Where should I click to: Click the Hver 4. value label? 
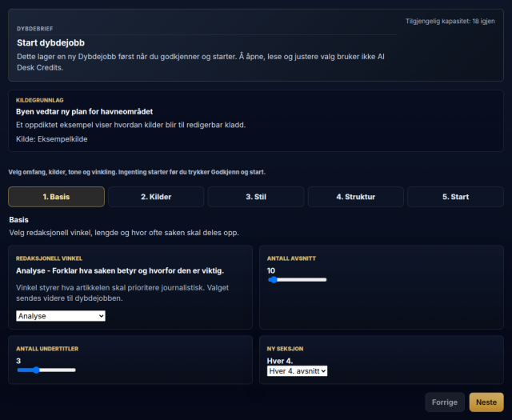pos(280,361)
